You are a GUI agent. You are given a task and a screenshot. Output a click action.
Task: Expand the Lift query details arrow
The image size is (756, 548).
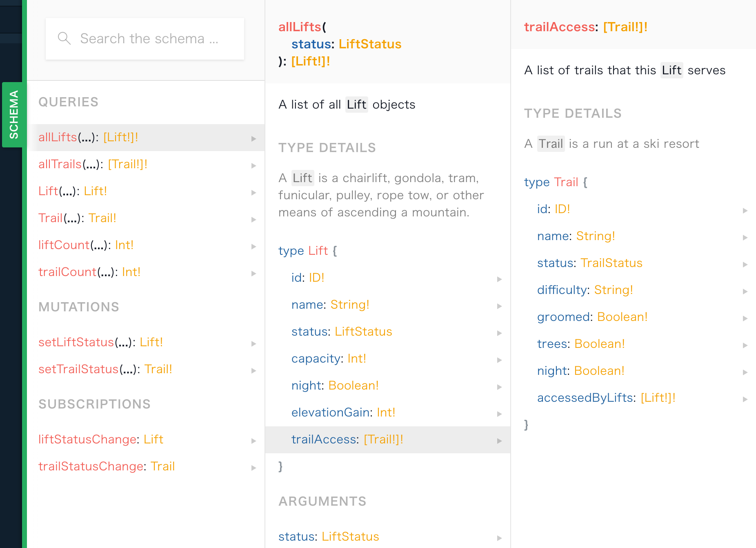tap(254, 192)
